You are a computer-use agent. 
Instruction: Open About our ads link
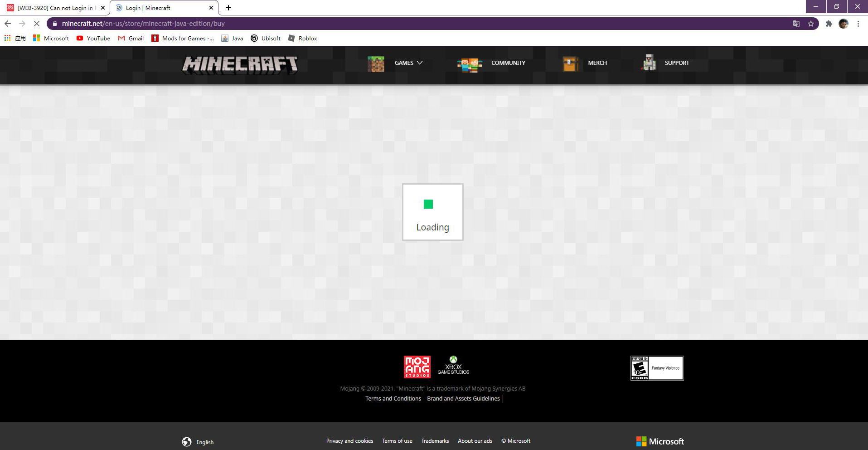coord(475,441)
